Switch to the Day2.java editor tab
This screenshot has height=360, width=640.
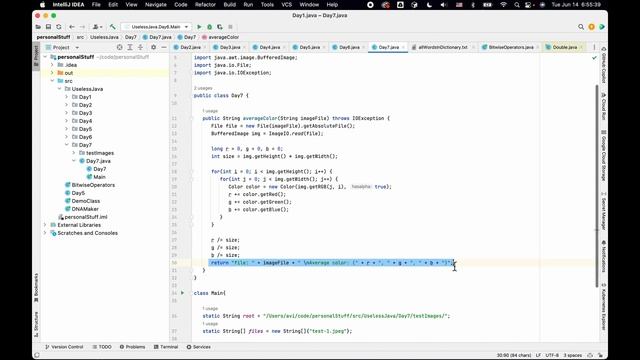coord(190,47)
